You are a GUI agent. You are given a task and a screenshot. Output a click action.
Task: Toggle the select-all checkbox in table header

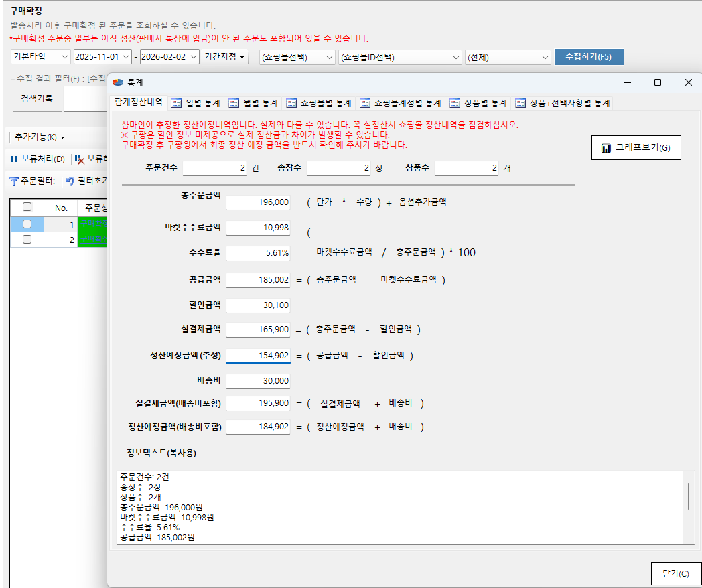pos(27,208)
